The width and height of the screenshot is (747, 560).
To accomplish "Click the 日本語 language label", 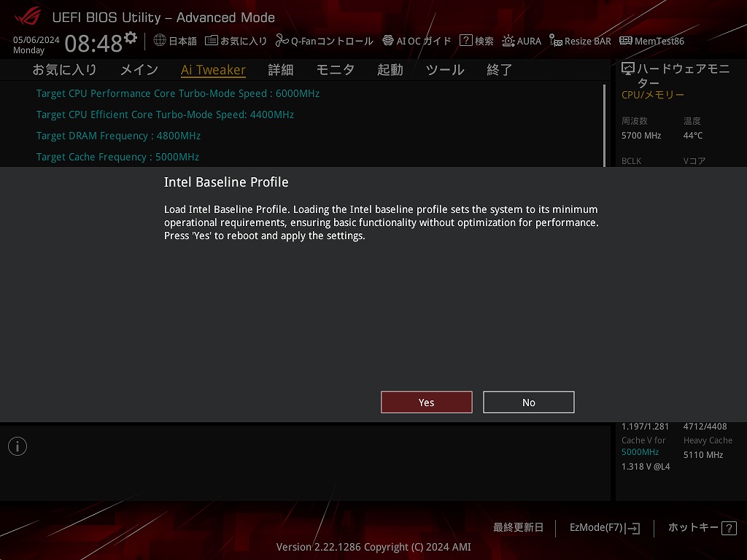I will point(183,42).
